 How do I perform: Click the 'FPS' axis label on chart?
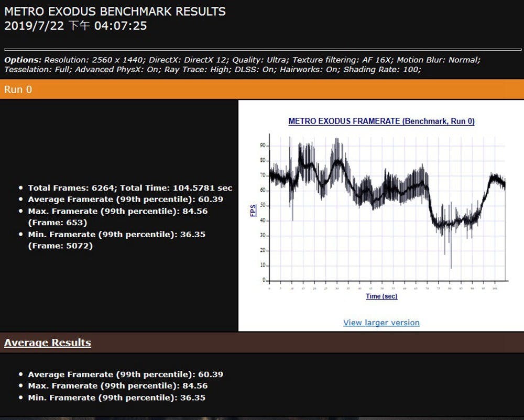point(253,211)
